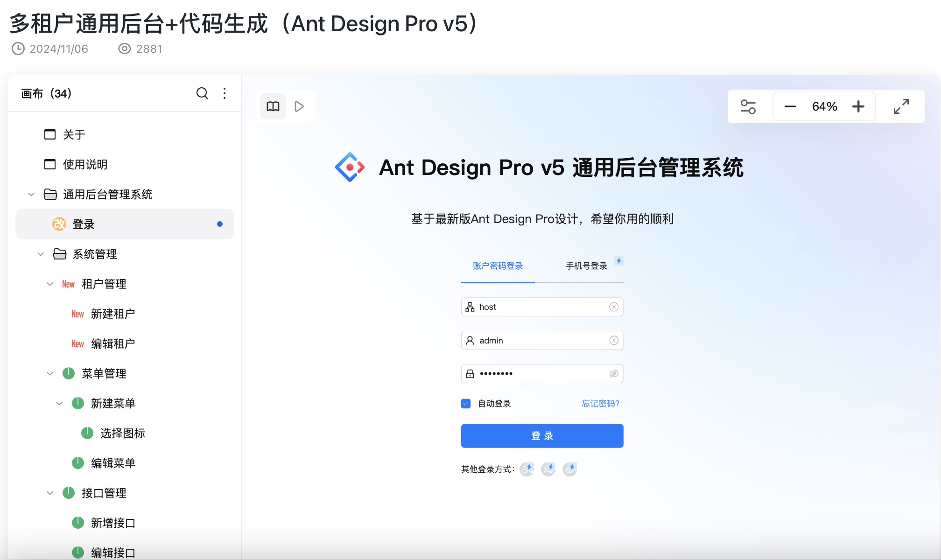941x560 pixels.
Task: Click the page icon beside 关于
Action: tap(50, 134)
